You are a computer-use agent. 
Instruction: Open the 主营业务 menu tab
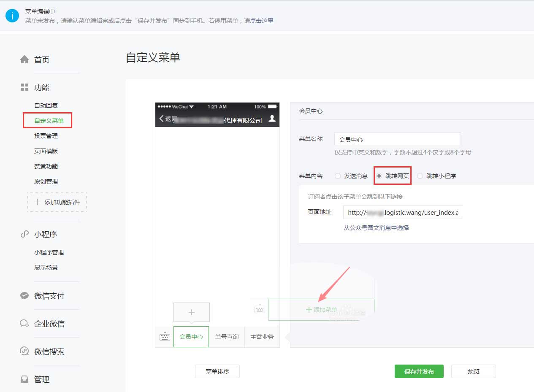pyautogui.click(x=262, y=337)
